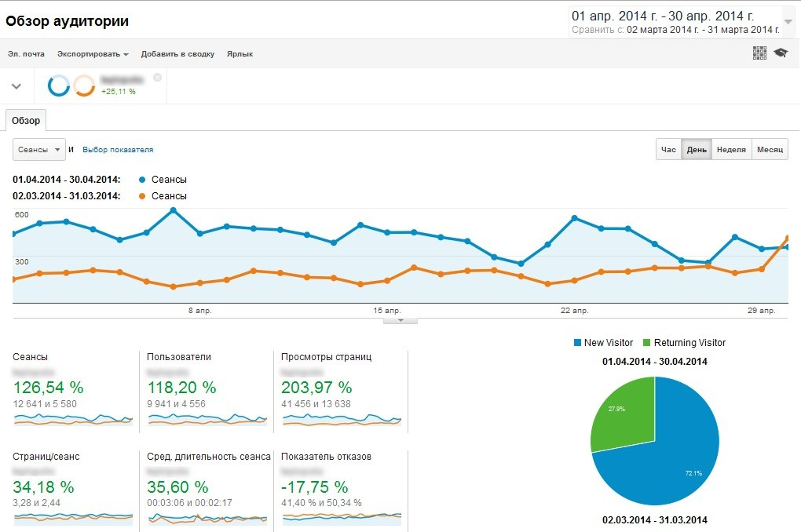Click Эл. почта in the toolbar
This screenshot has height=532, width=801.
(26, 54)
